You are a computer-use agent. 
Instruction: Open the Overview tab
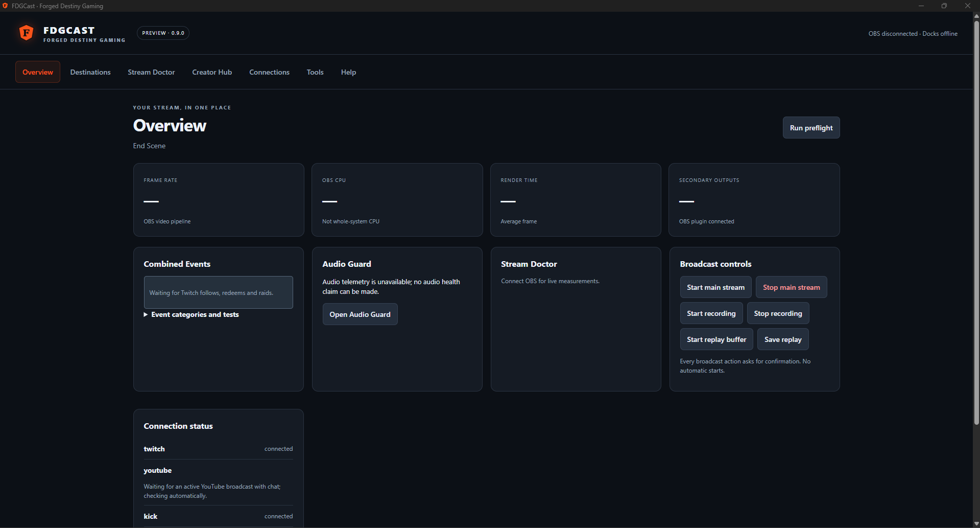coord(38,72)
